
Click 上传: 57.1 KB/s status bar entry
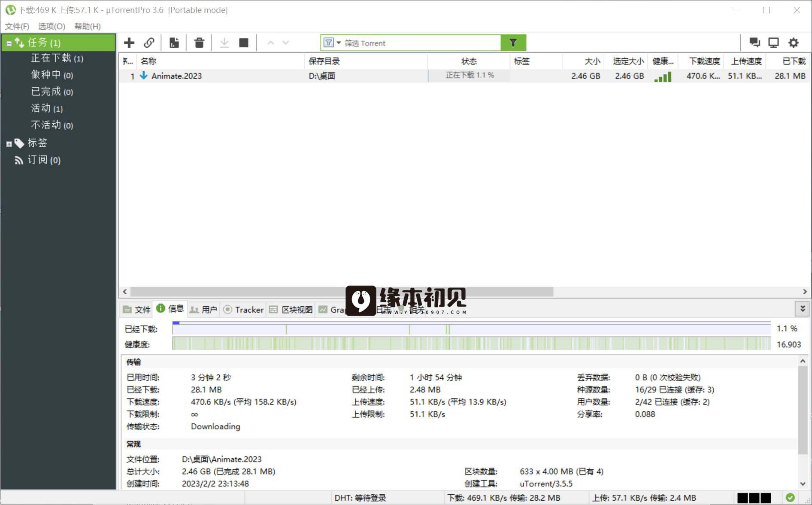coord(644,498)
